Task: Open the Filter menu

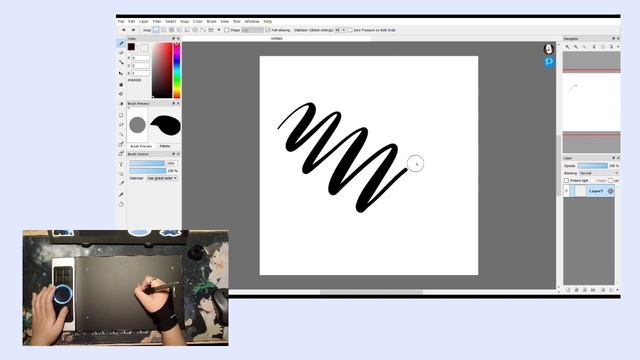Action: 157,21
